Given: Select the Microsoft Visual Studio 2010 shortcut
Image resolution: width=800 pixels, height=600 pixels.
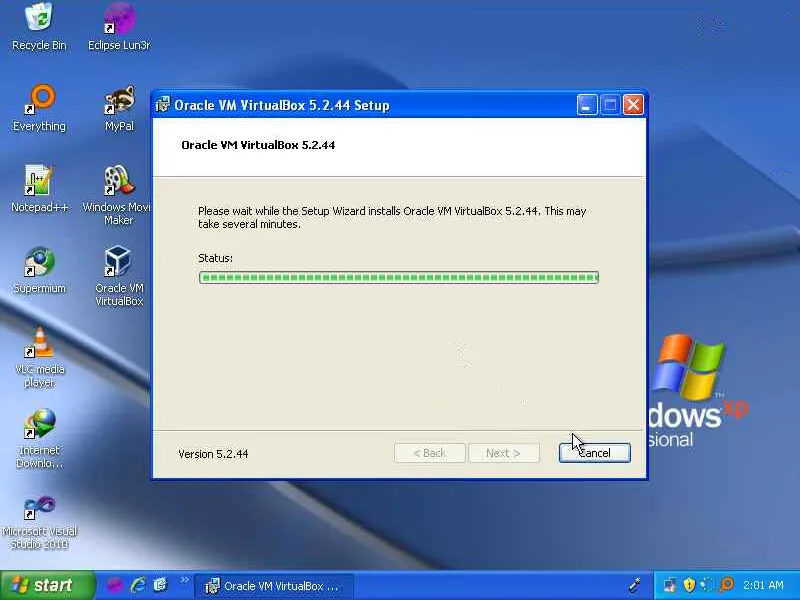Looking at the screenshot, I should 39,521.
